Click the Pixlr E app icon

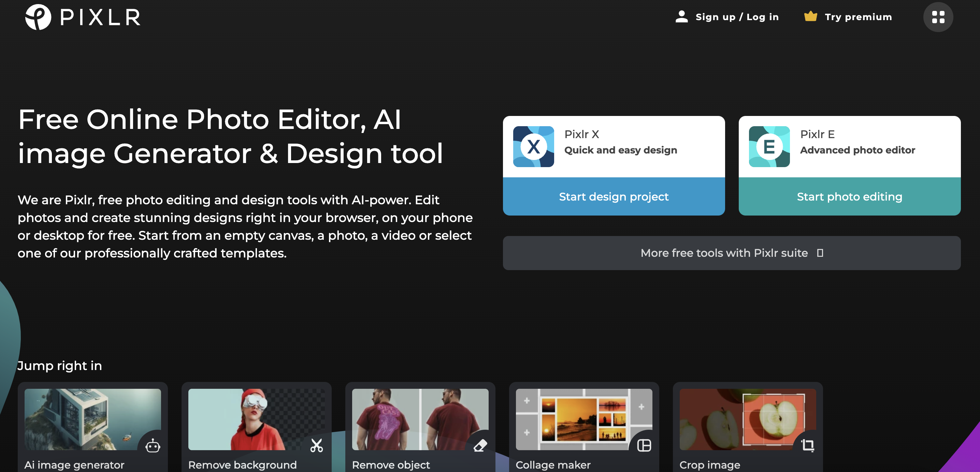[769, 146]
